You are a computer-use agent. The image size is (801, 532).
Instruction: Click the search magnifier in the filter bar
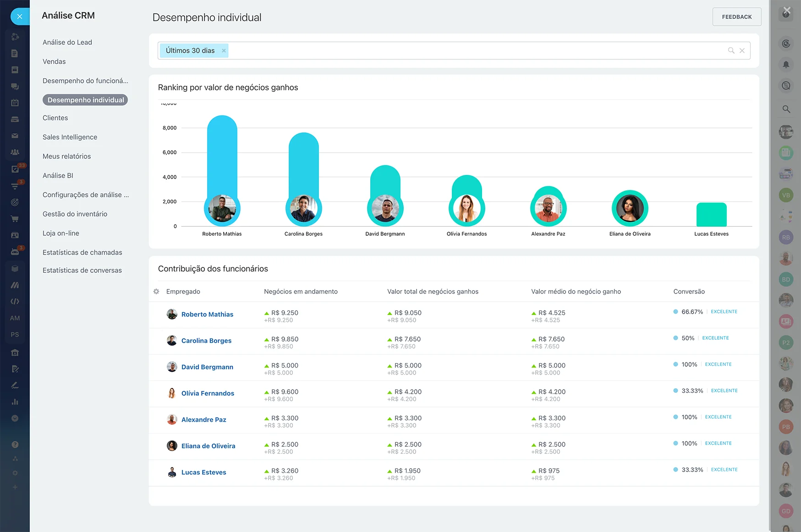[x=731, y=50]
